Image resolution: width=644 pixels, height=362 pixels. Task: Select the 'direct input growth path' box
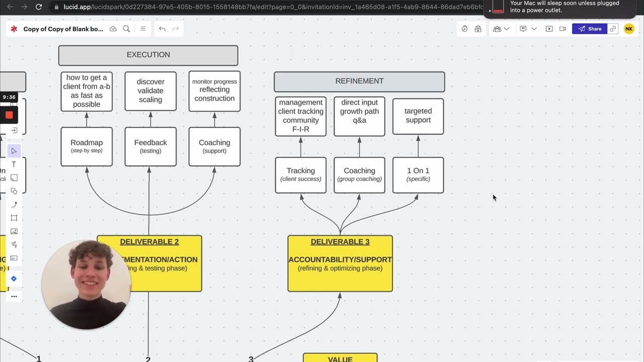pos(359,116)
